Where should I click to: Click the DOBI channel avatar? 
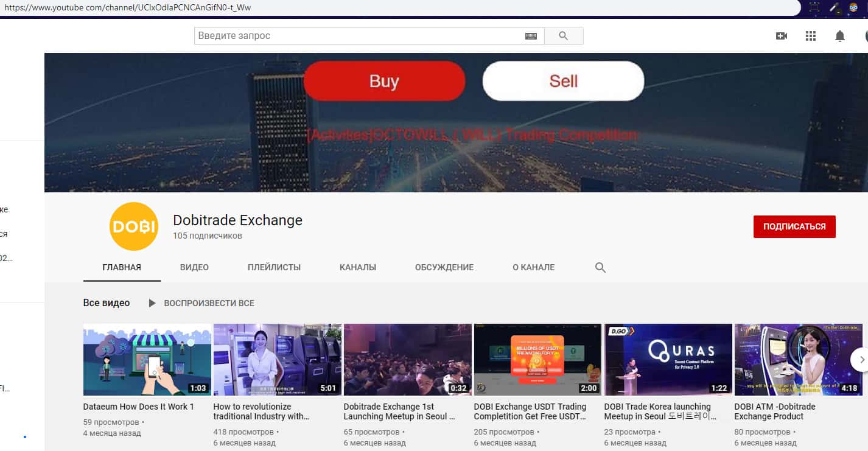(133, 226)
